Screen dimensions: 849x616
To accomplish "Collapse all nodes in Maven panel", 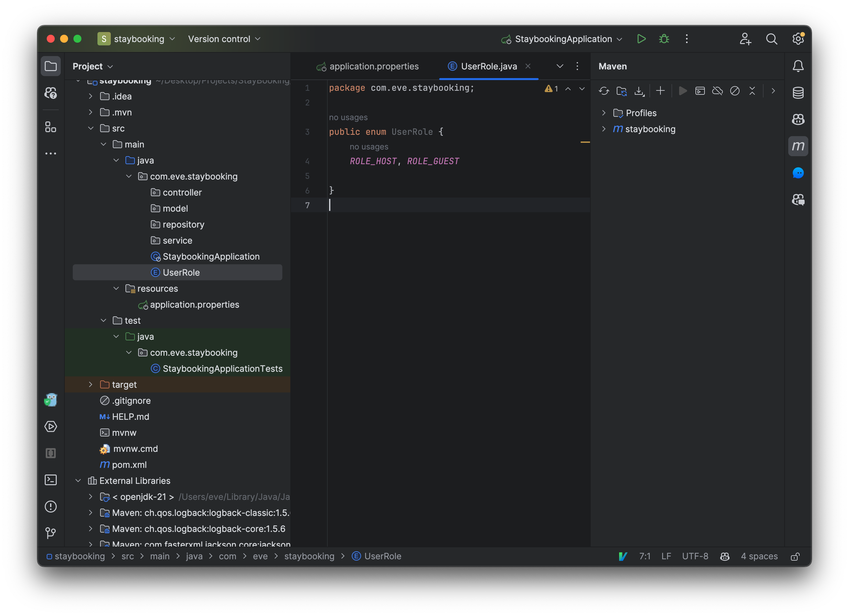I will (753, 91).
